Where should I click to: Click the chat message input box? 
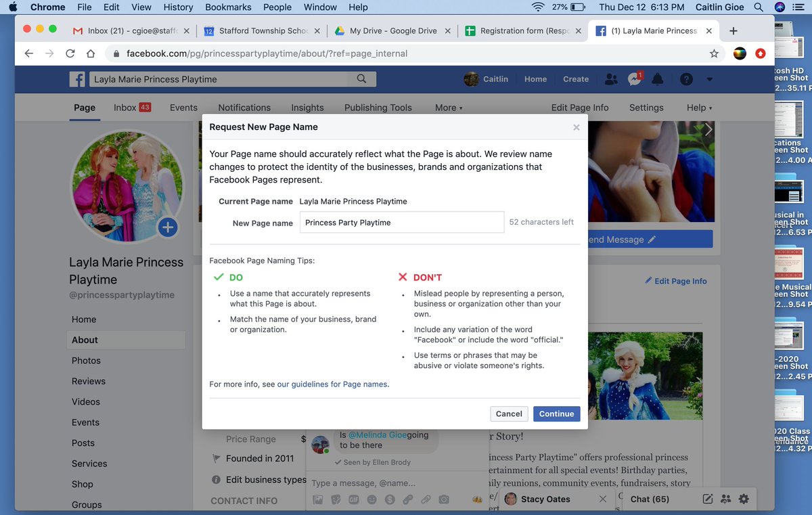point(396,483)
